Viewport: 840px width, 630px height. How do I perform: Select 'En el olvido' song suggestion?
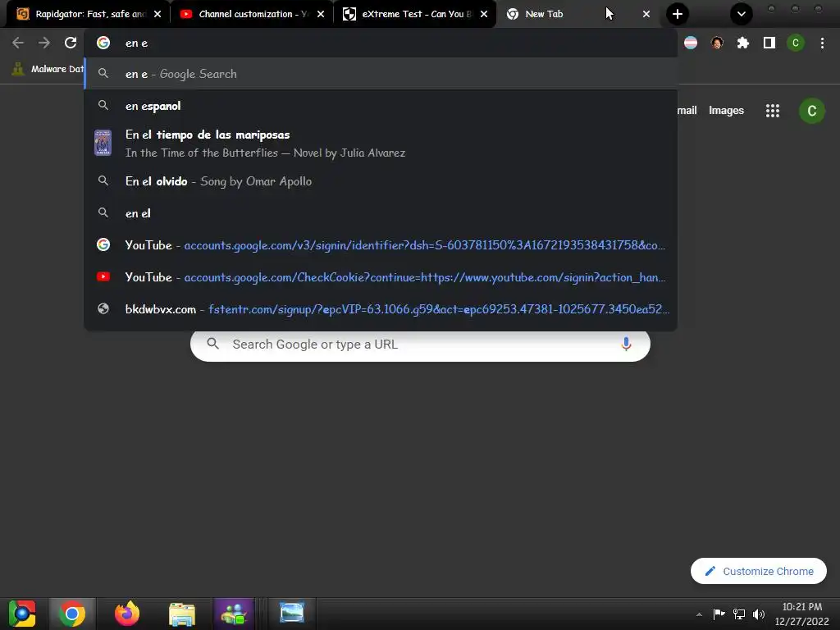(x=381, y=181)
